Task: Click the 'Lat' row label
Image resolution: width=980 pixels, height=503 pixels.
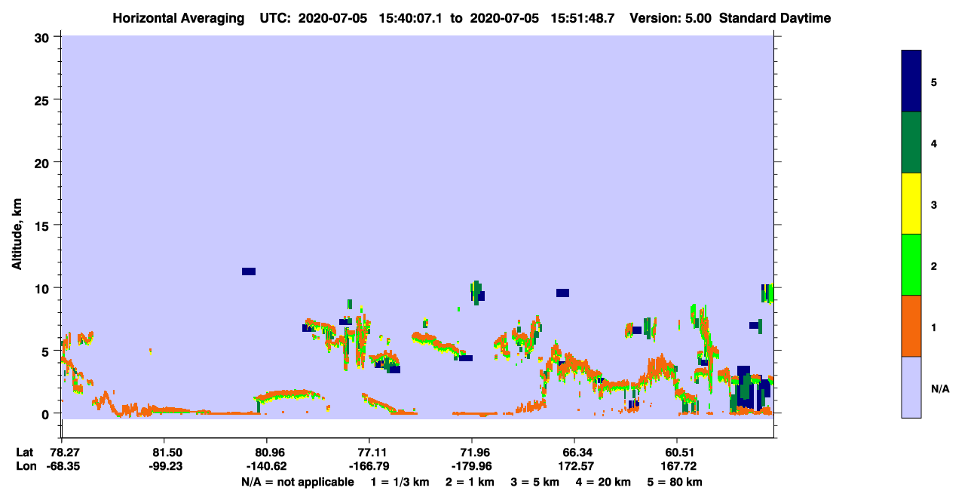Action: 25,452
